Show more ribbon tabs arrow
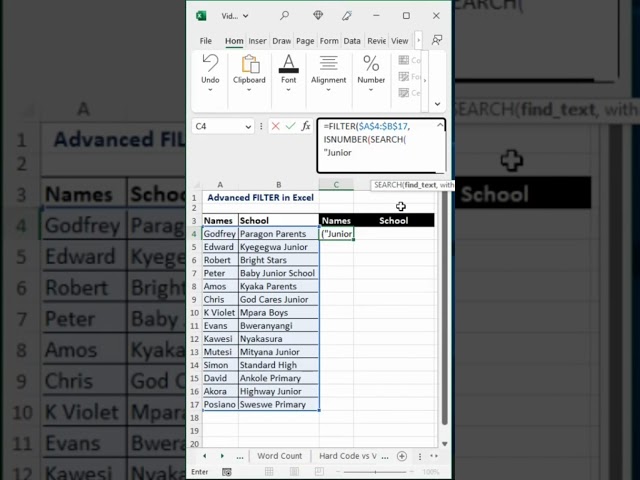The width and height of the screenshot is (640, 480). coord(418,40)
